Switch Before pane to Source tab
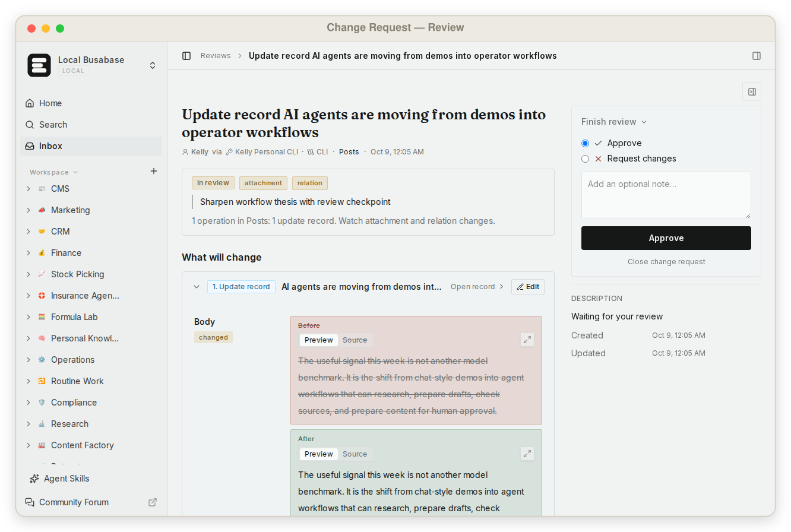 click(x=355, y=340)
